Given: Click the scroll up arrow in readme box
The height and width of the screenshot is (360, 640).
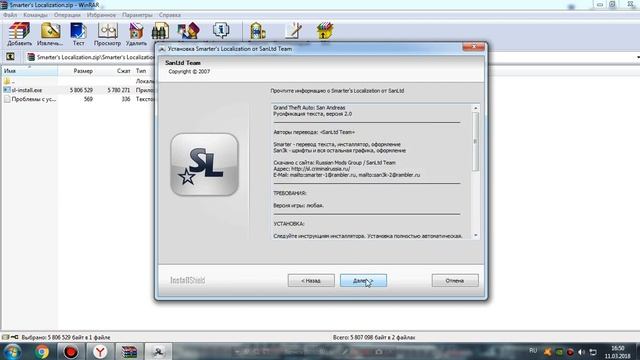Looking at the screenshot, I should (x=475, y=108).
